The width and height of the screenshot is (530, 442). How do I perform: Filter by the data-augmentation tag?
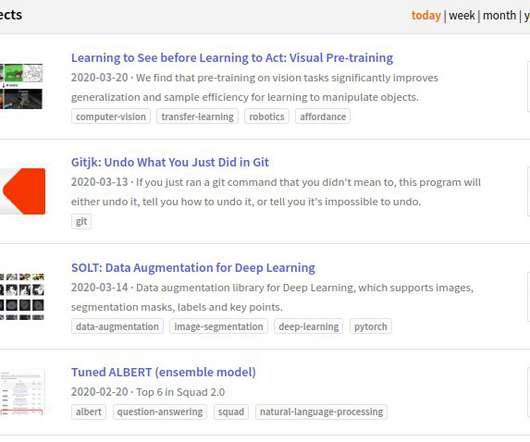(x=117, y=327)
